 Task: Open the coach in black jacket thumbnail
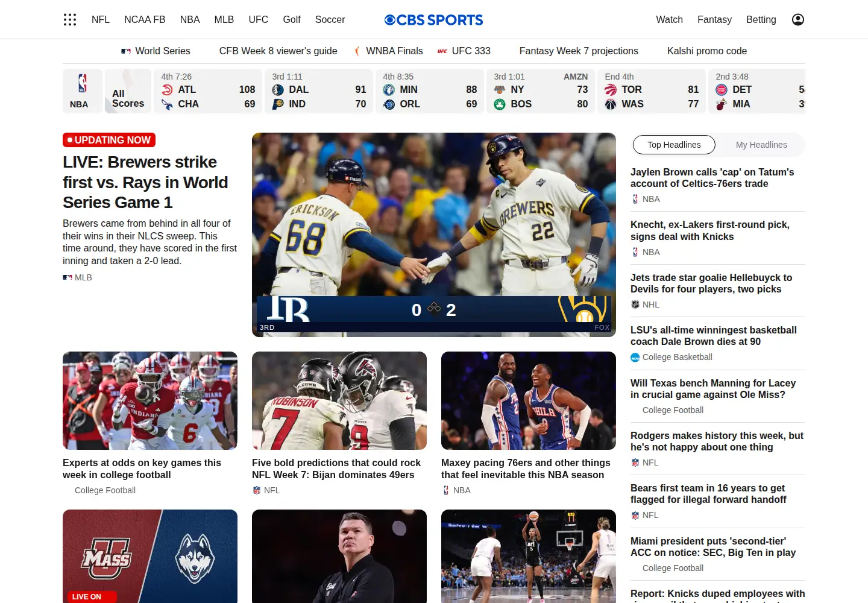[339, 556]
